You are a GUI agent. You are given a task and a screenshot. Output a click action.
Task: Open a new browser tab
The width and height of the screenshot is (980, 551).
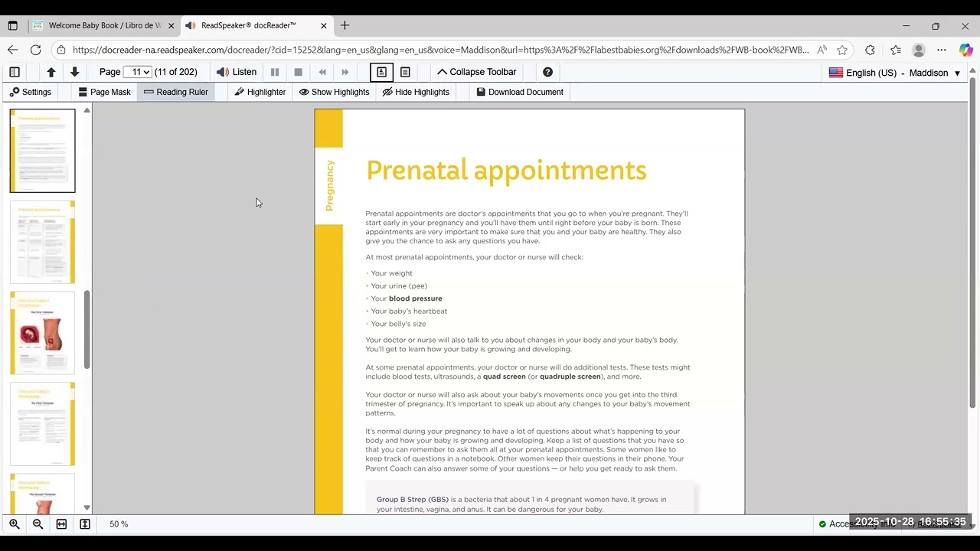pyautogui.click(x=345, y=25)
